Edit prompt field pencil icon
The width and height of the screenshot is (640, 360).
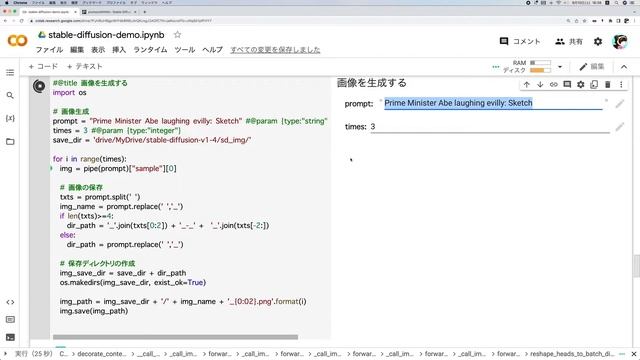[620, 104]
